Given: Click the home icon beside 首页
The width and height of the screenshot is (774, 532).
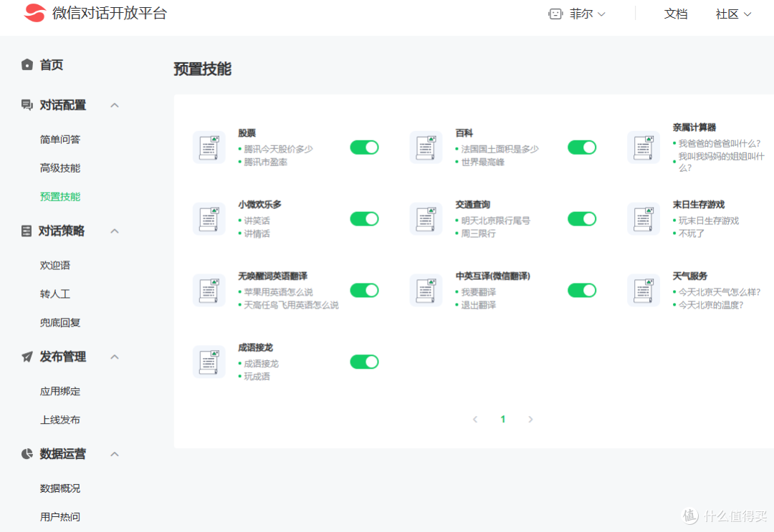Looking at the screenshot, I should (27, 64).
